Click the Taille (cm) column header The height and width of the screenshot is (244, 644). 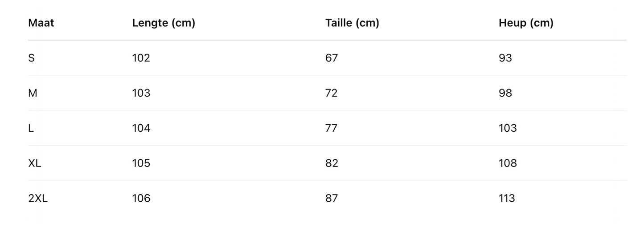(x=352, y=23)
